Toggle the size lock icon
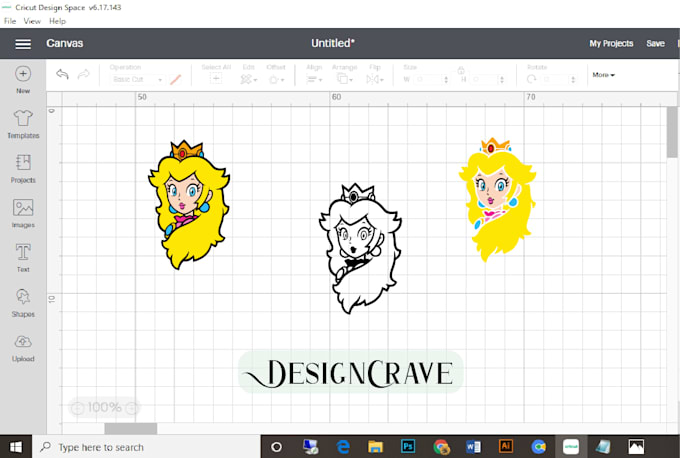The height and width of the screenshot is (458, 680). pyautogui.click(x=461, y=69)
